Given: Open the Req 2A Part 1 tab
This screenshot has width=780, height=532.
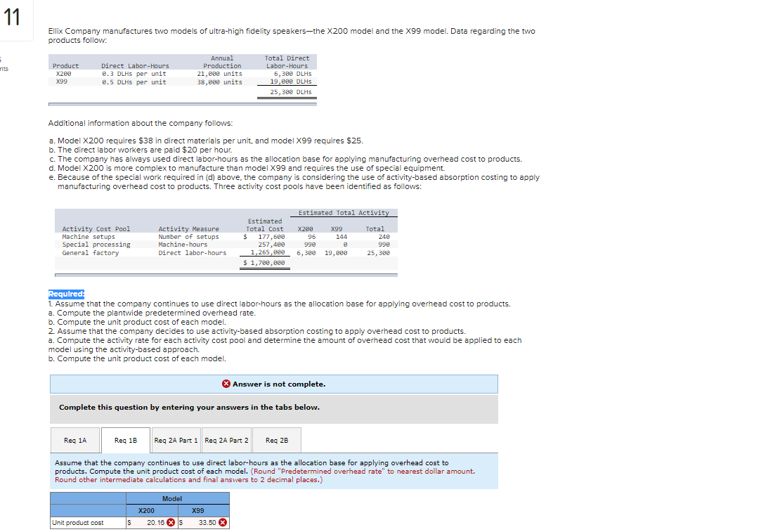Looking at the screenshot, I should 176,440.
